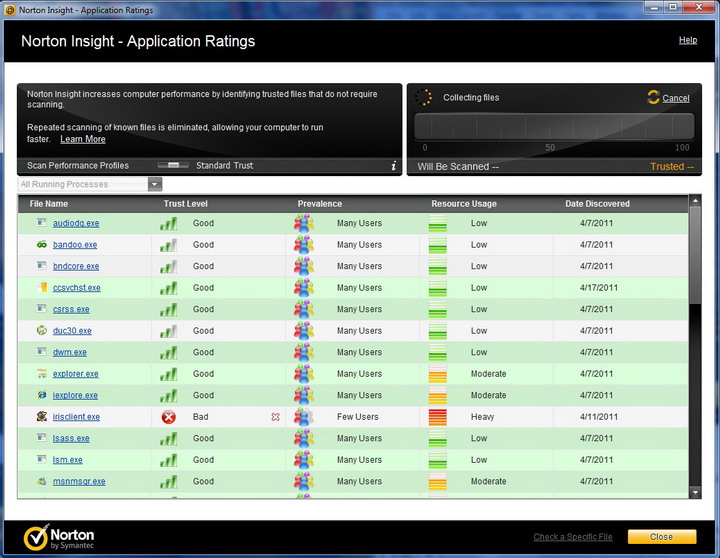720x558 pixels.
Task: Click Check a Specific File link
Action: [x=573, y=536]
